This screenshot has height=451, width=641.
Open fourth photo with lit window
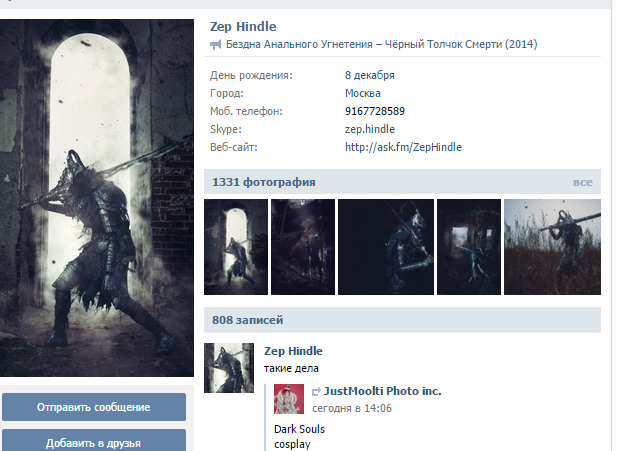click(x=469, y=247)
